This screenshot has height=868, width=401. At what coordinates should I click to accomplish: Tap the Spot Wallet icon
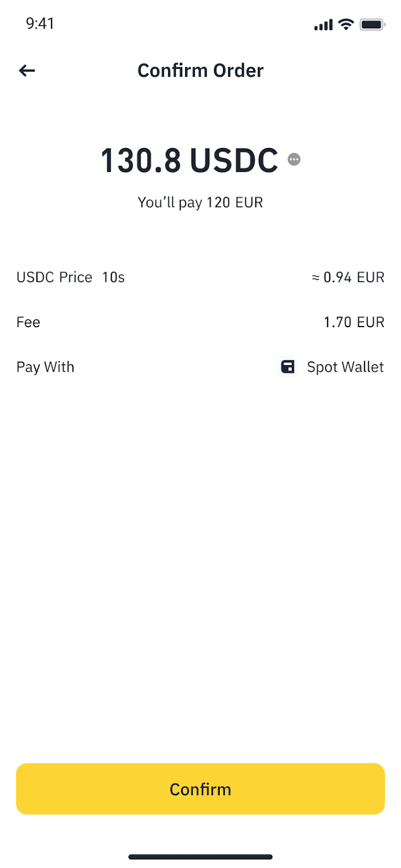[288, 367]
